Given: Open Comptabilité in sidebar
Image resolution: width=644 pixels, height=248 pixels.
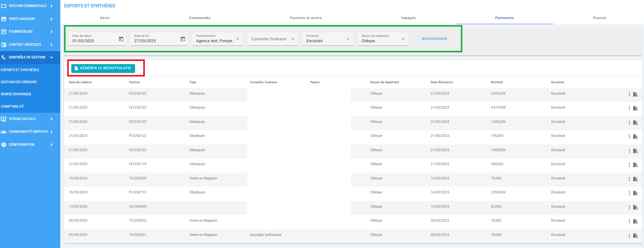Looking at the screenshot, I should (x=12, y=106).
